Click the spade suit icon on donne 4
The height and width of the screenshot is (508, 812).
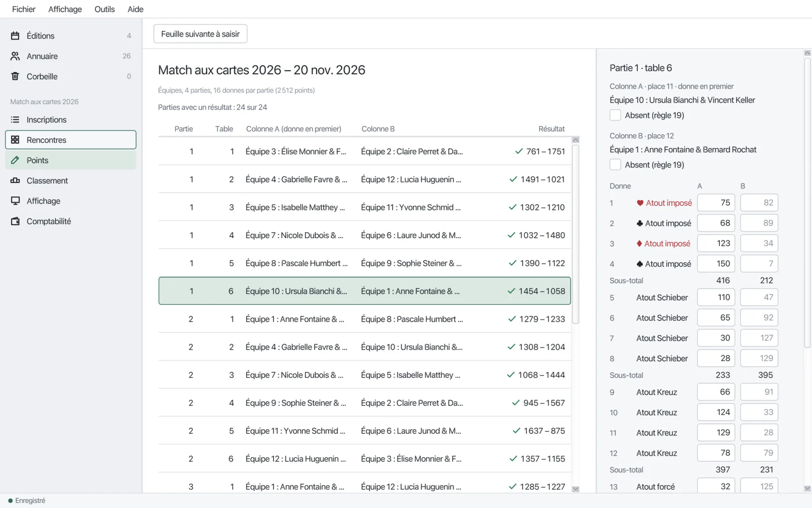639,264
